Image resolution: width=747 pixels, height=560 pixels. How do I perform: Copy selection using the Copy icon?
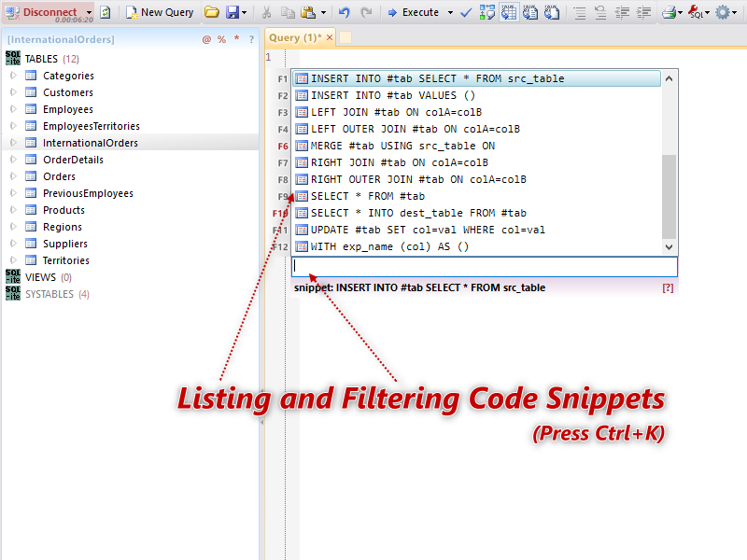(288, 12)
